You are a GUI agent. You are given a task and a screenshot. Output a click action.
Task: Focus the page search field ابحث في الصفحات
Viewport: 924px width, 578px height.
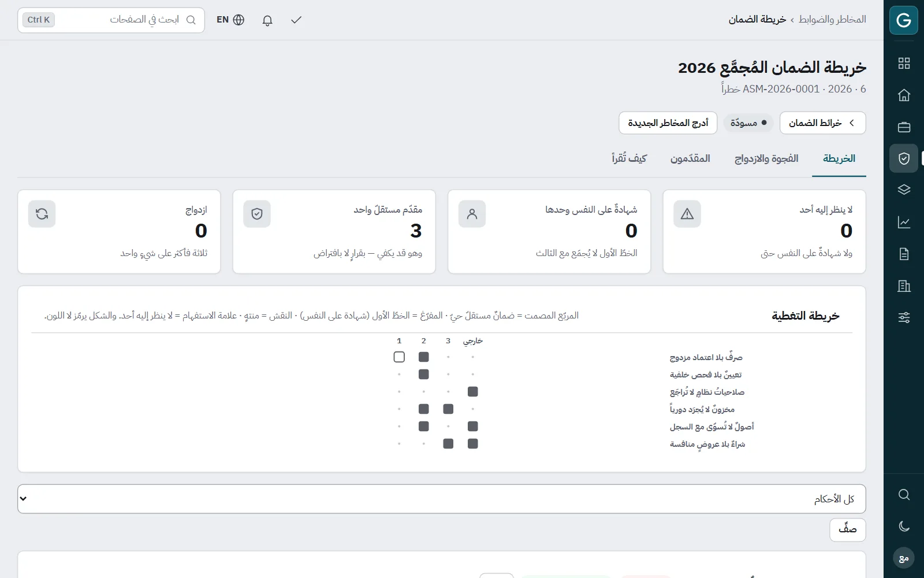(111, 20)
